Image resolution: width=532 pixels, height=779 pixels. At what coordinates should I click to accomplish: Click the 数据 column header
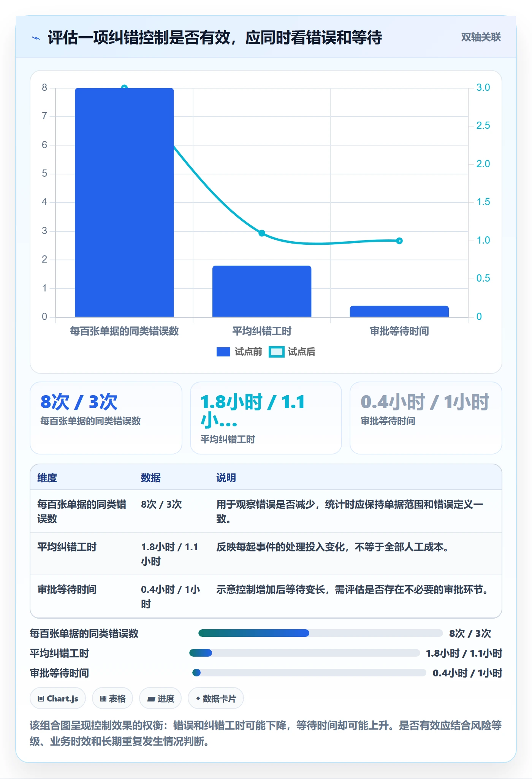(x=151, y=478)
